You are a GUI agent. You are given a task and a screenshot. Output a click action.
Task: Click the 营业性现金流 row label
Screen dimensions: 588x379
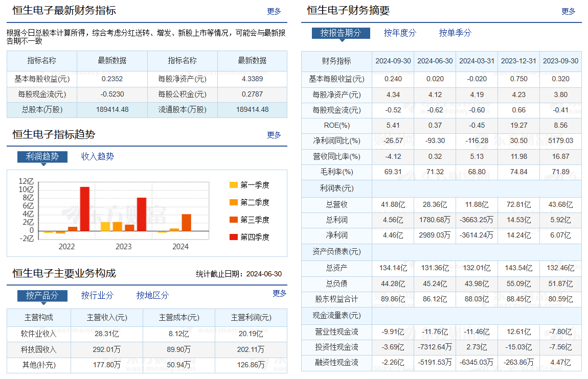(x=336, y=332)
